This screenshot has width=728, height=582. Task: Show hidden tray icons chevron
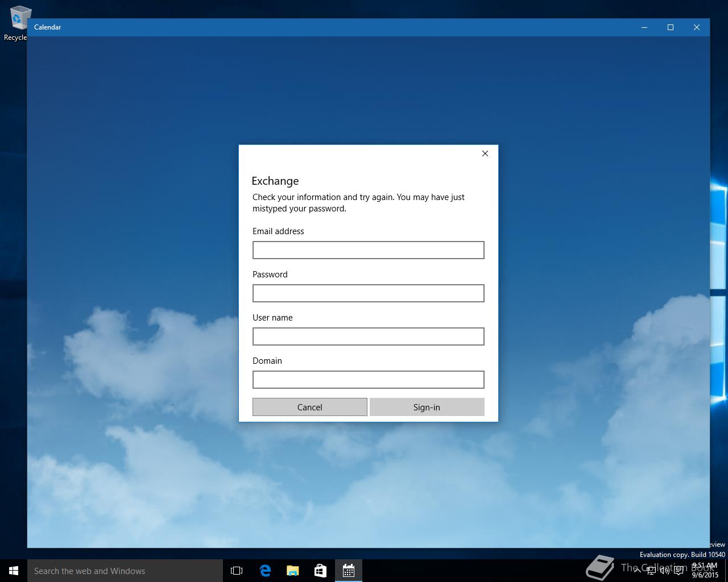pos(637,571)
